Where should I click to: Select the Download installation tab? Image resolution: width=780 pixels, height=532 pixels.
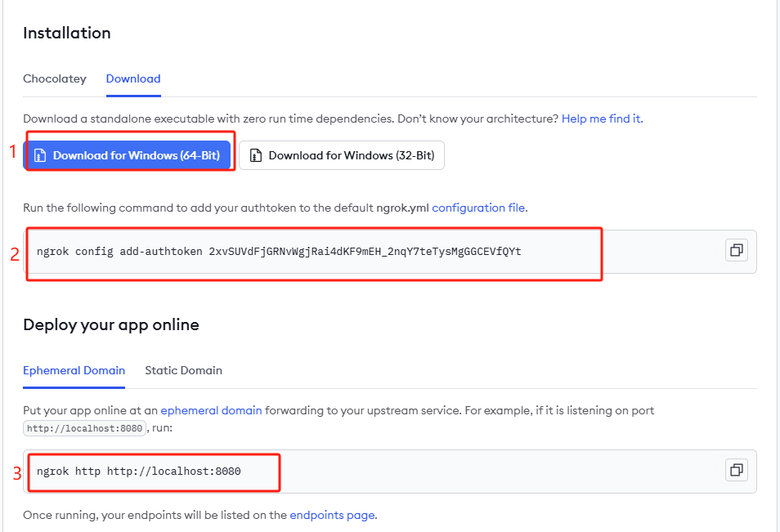click(133, 78)
